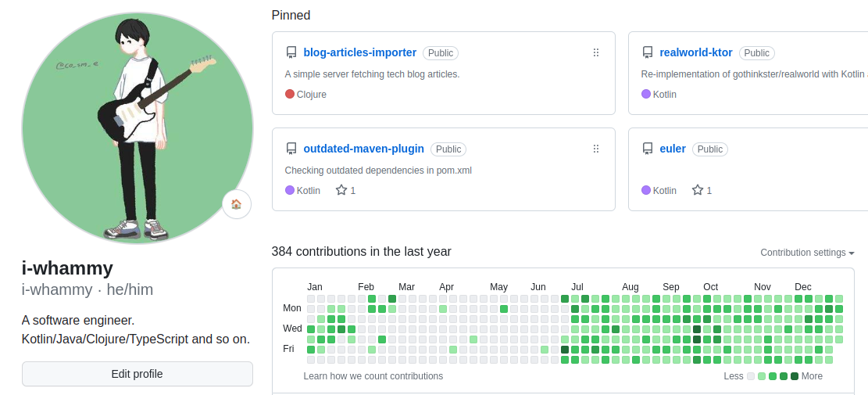Open the realworld-ktor repository
868x395 pixels.
696,52
